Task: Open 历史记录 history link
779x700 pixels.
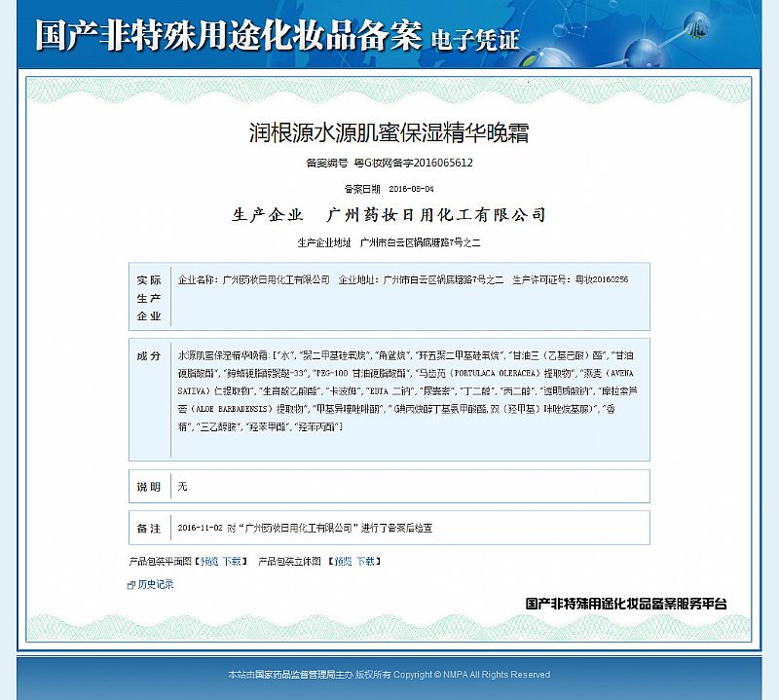Action: (x=156, y=585)
